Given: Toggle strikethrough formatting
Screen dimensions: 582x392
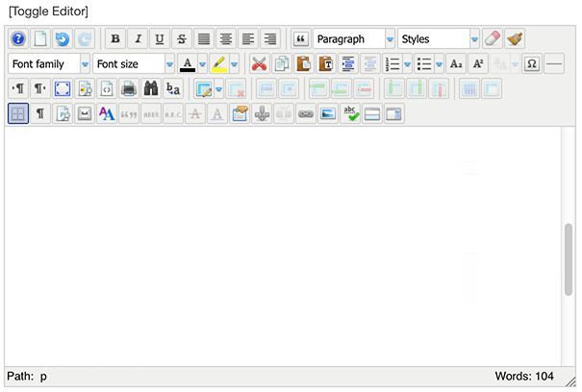Looking at the screenshot, I should tap(182, 38).
